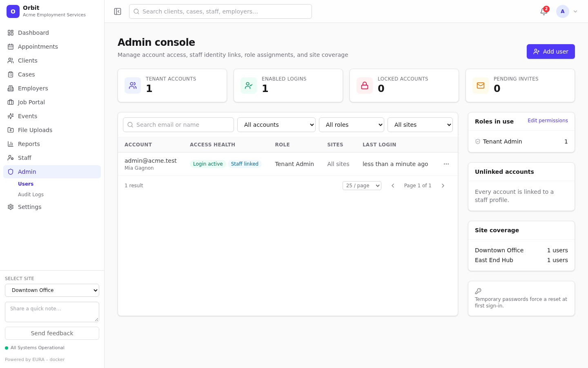
Task: Click the key icon near temporary passwords
Action: (x=478, y=291)
